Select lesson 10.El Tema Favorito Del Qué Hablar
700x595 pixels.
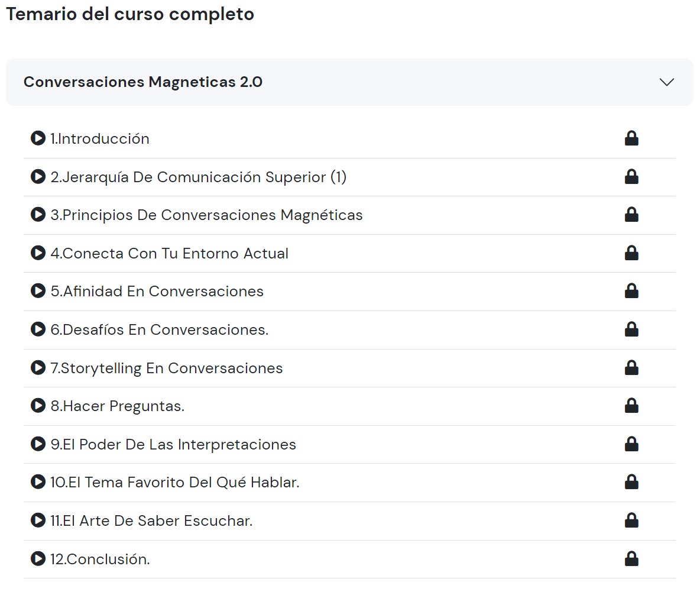pyautogui.click(x=174, y=483)
